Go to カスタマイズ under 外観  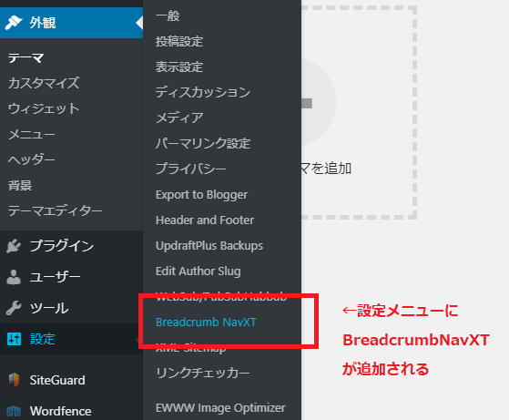44,83
